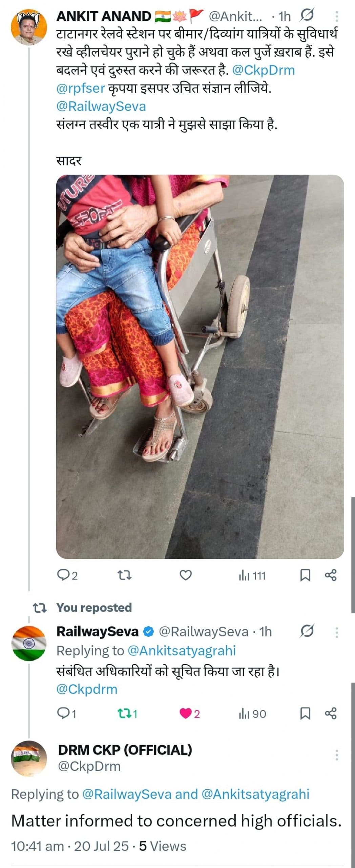Open the attached wheelchair photo

200,366
